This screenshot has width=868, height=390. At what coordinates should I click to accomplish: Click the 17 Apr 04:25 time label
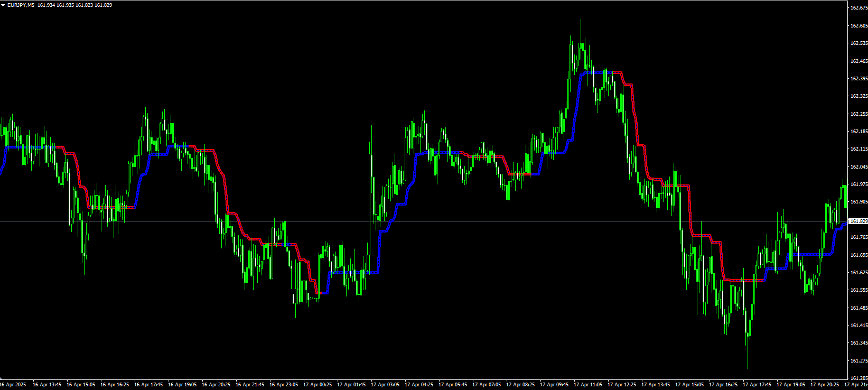tap(419, 385)
